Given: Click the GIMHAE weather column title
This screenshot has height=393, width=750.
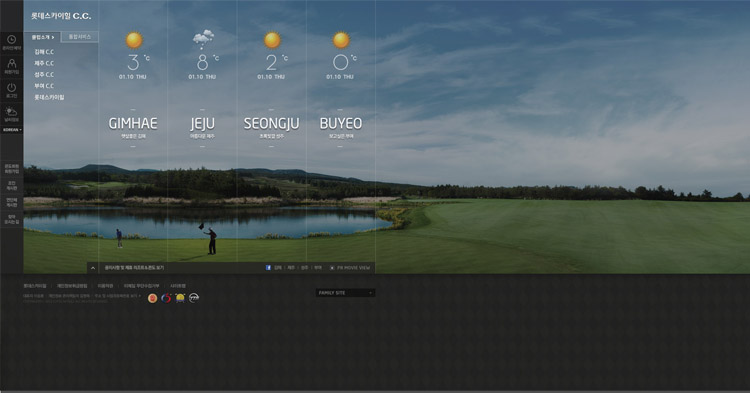Looking at the screenshot, I should coord(133,123).
